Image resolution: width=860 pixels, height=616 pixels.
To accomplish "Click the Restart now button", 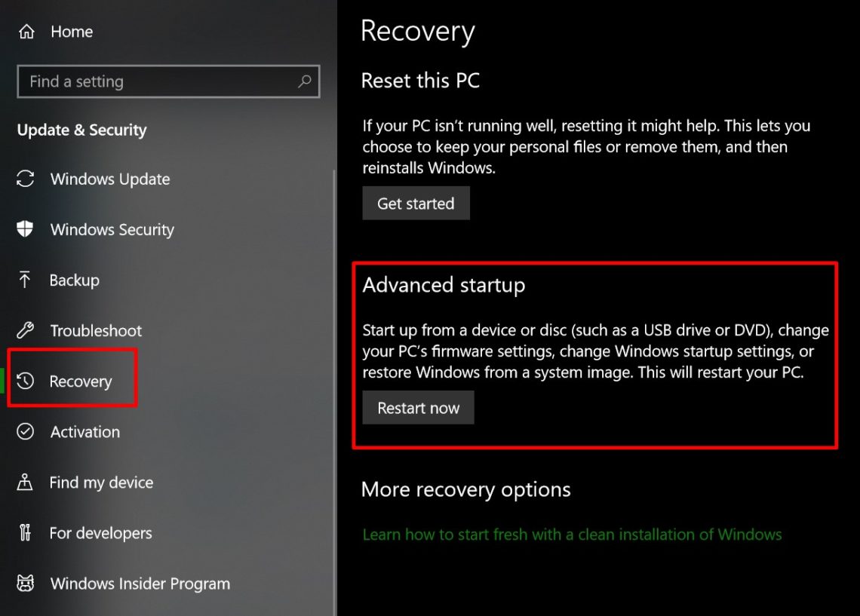I will coord(418,408).
